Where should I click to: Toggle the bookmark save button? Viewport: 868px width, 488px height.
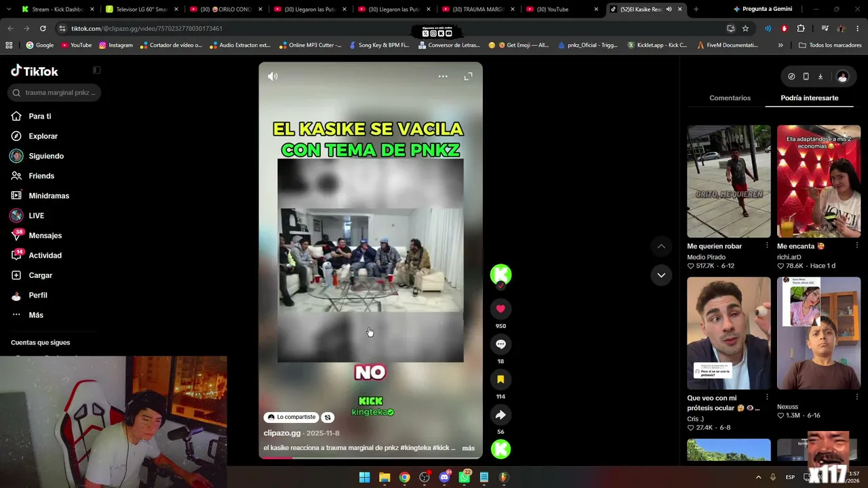500,380
